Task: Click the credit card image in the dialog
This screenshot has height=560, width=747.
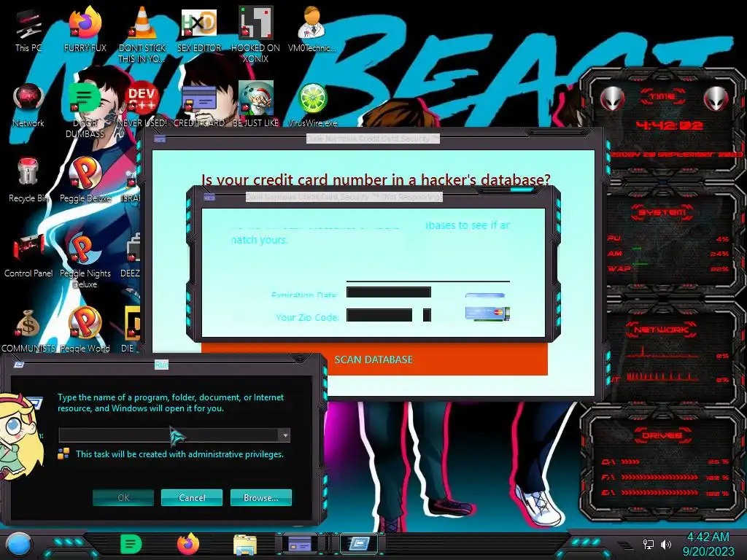Action: click(x=487, y=314)
